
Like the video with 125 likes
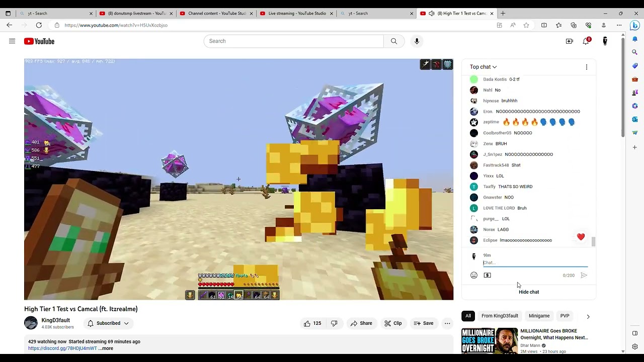pyautogui.click(x=312, y=323)
